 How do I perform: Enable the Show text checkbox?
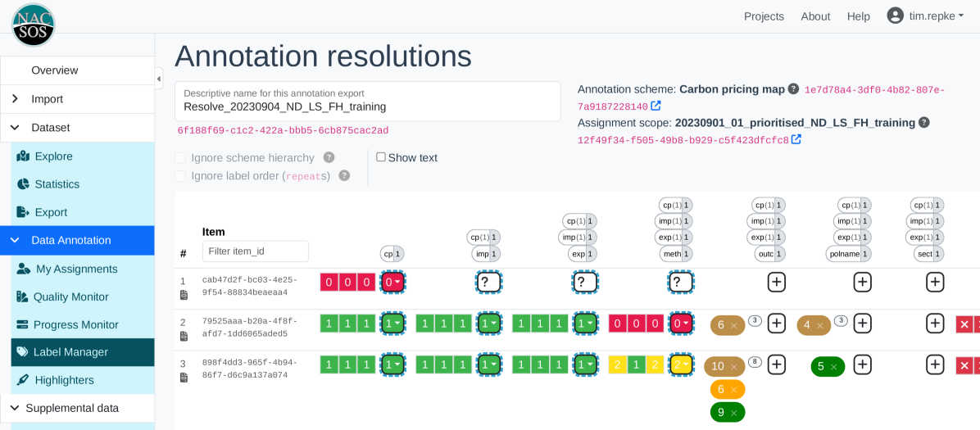pyautogui.click(x=381, y=157)
